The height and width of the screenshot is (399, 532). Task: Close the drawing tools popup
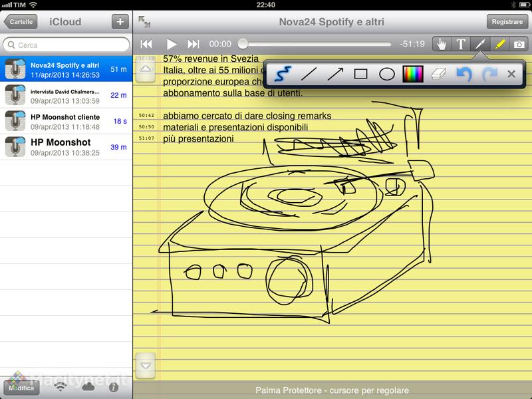[x=511, y=74]
